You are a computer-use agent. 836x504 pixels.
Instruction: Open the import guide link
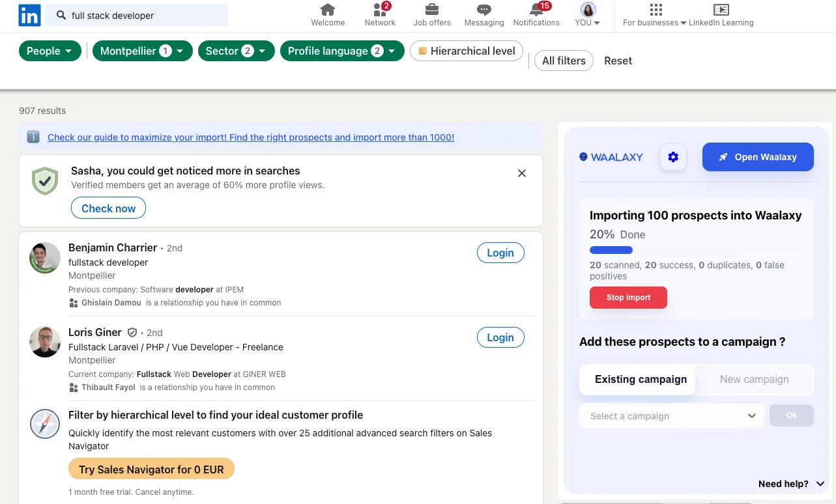pos(251,137)
